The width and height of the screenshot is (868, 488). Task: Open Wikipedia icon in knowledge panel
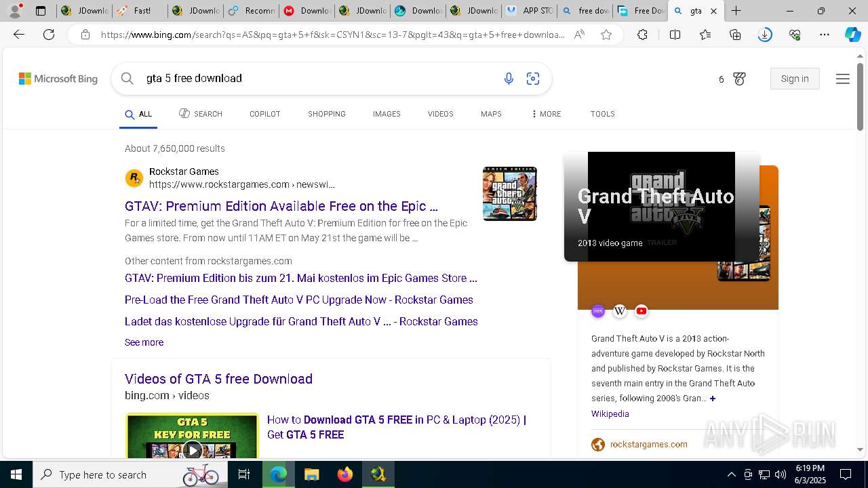coord(620,311)
